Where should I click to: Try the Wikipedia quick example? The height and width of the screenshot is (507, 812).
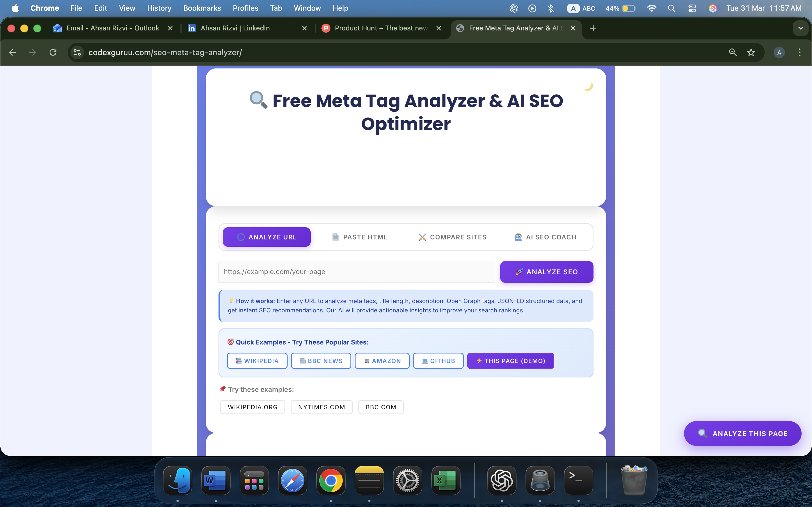click(x=257, y=361)
